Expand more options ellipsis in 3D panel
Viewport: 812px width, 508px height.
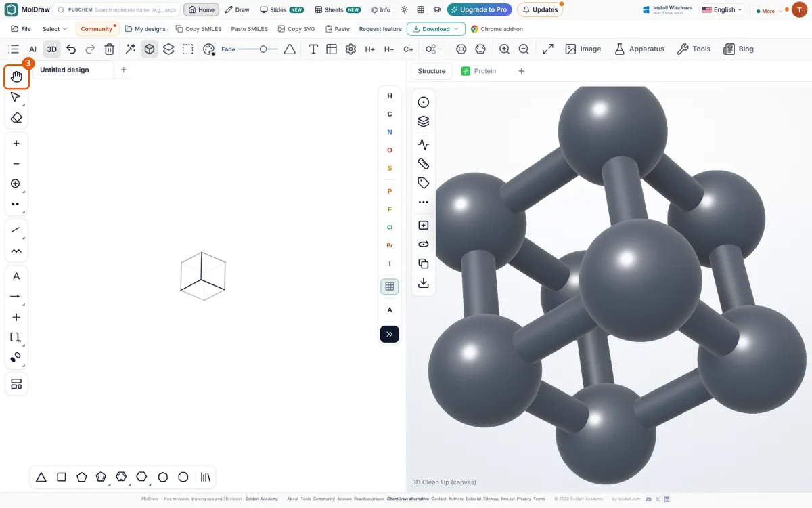(x=424, y=202)
